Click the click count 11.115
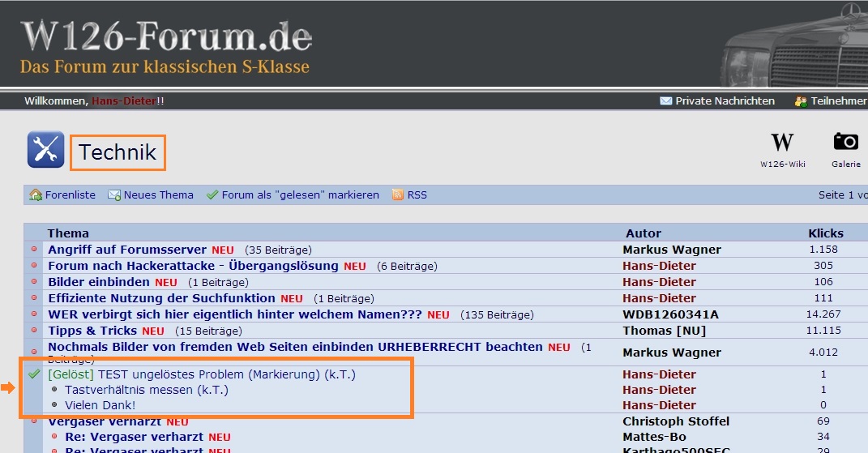This screenshot has width=868, height=453. [823, 330]
